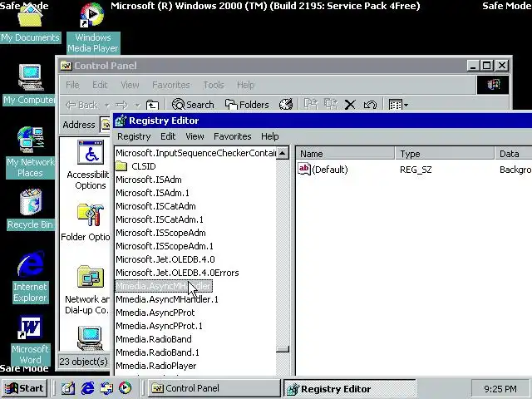Select Mmedia.RadioBand registry key
Screen dimensions: 532x399
click(154, 339)
